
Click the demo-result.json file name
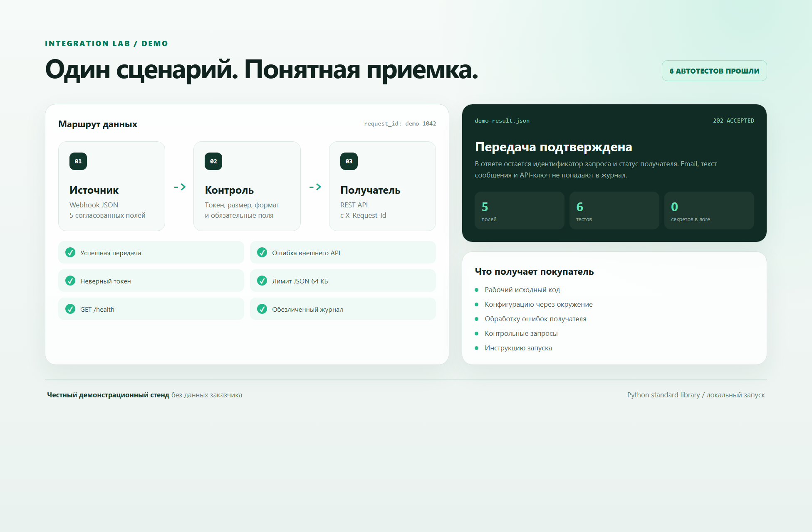click(502, 121)
